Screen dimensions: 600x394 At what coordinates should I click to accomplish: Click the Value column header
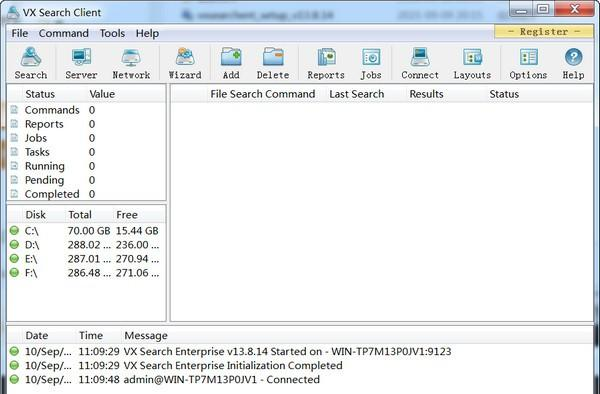[x=102, y=94]
